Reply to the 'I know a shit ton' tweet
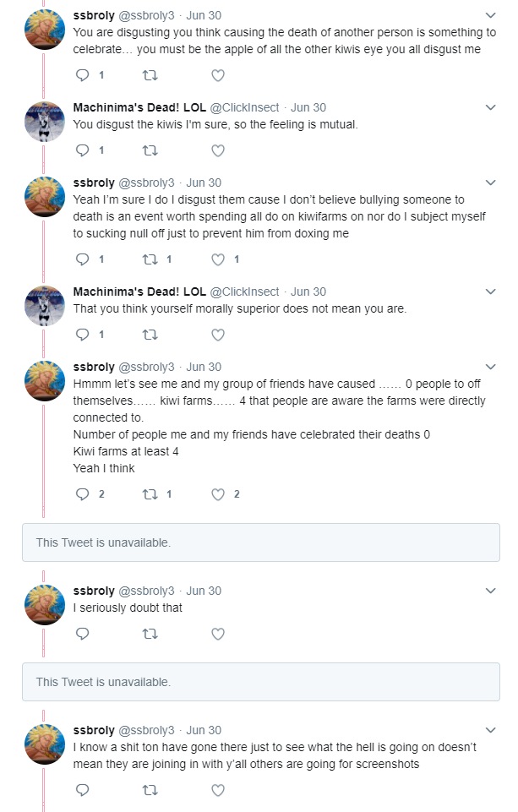The height and width of the screenshot is (812, 518). (82, 790)
